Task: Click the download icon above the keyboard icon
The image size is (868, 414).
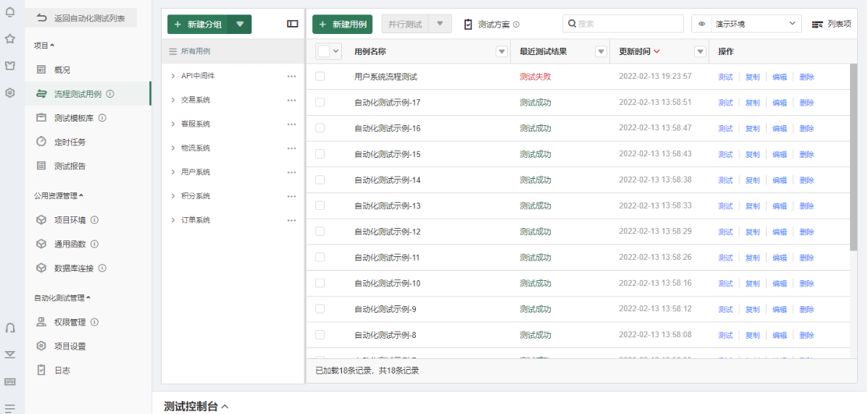Action: point(10,355)
